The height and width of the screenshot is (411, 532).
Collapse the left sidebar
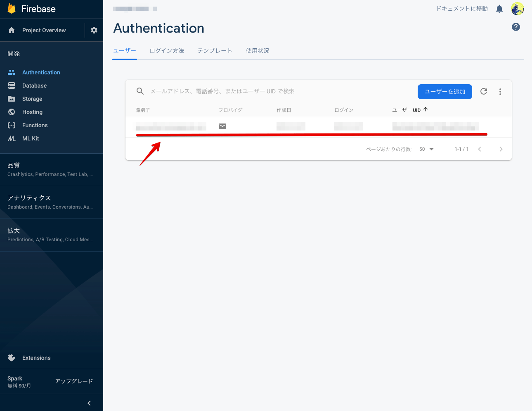click(89, 403)
